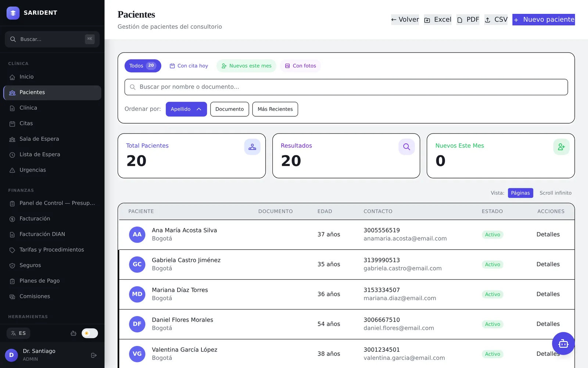Image resolution: width=588 pixels, height=368 pixels.
Task: Sort by Más Recientes
Action: tap(275, 109)
